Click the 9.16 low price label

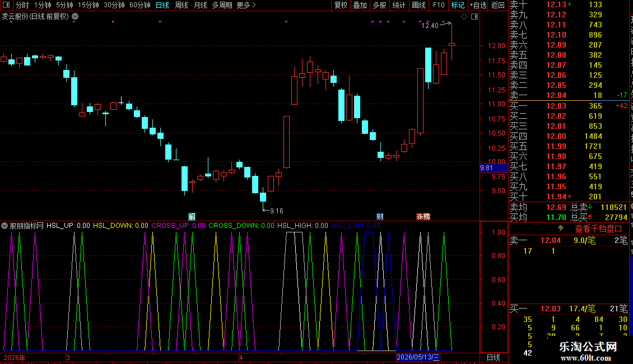(x=277, y=211)
